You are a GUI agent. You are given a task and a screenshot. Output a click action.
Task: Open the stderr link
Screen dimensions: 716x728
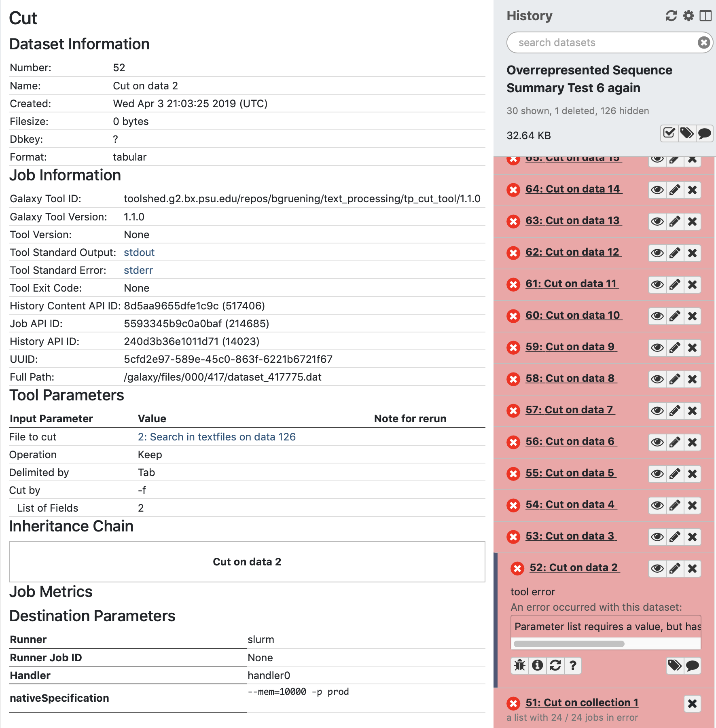click(x=138, y=270)
